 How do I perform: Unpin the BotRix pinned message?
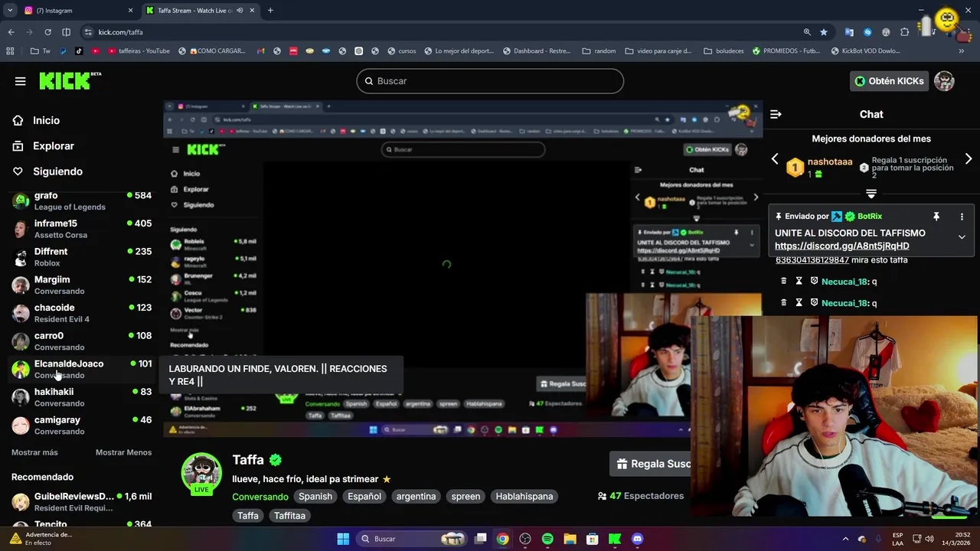936,217
